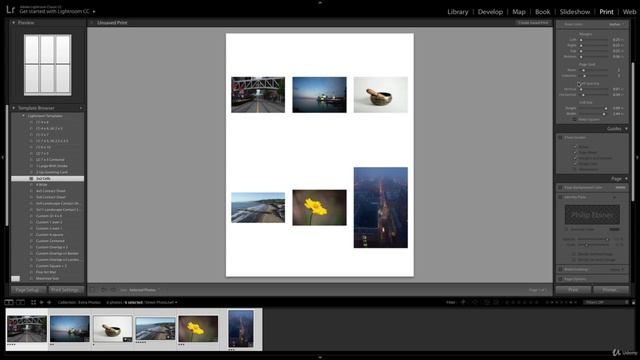Switch to the Library module

(x=458, y=12)
